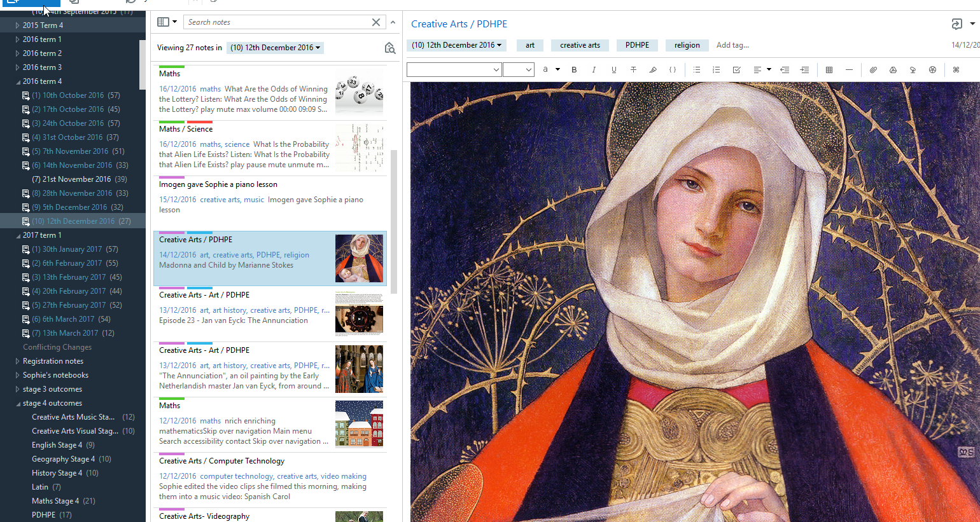Click the font color 'a' icon
The height and width of the screenshot is (522, 980).
(x=545, y=70)
